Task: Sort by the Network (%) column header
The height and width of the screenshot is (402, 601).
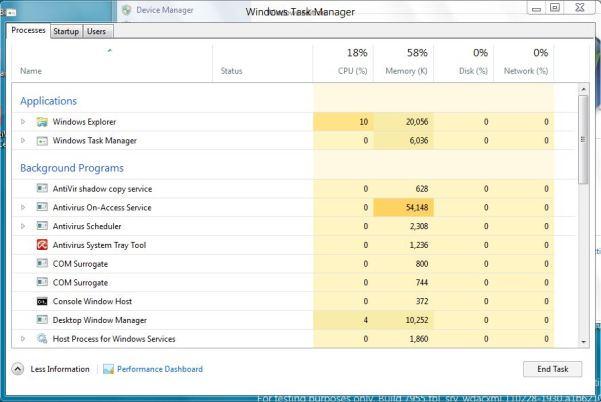Action: (x=524, y=63)
